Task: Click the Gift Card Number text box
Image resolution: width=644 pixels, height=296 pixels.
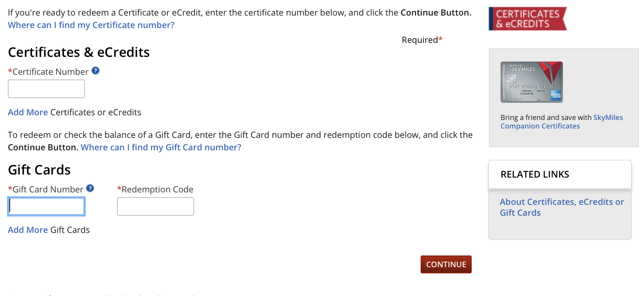Action: click(46, 206)
